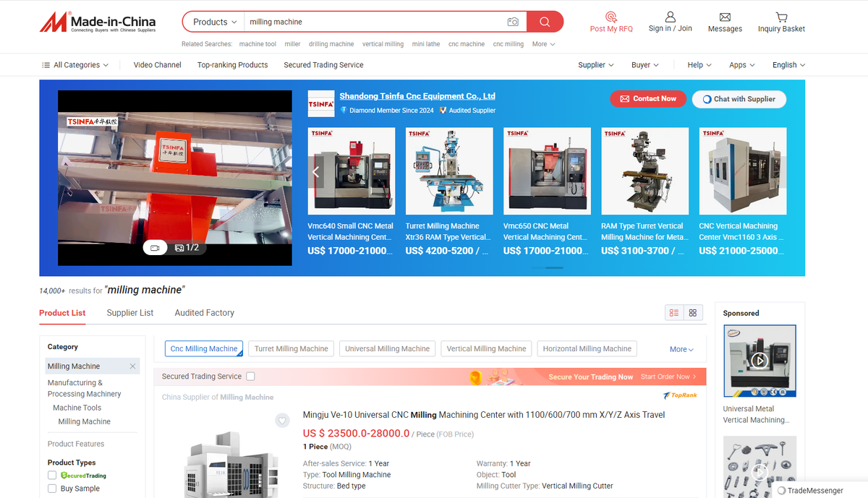Check the Buy Sample filter
This screenshot has width=868, height=498.
click(x=52, y=489)
